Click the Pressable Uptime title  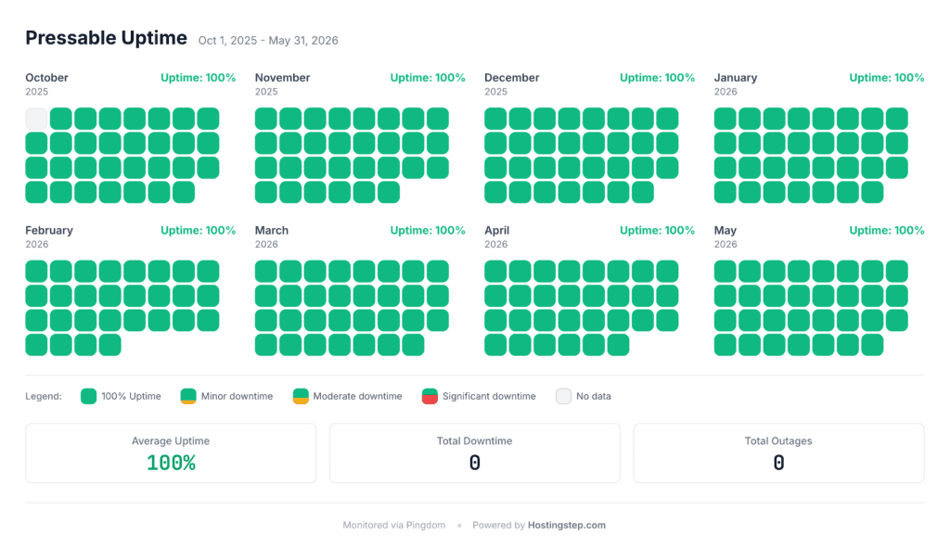coord(106,37)
